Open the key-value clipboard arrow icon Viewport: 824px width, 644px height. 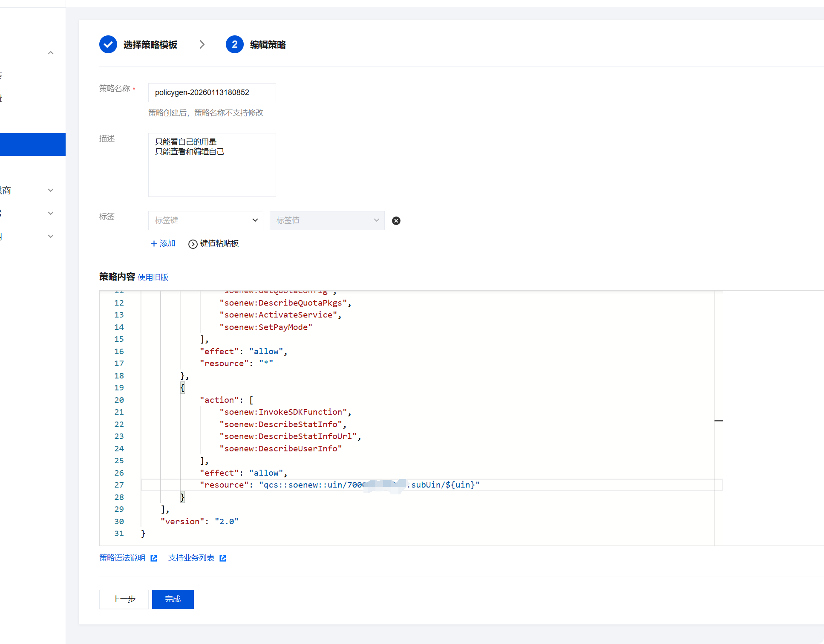(193, 244)
